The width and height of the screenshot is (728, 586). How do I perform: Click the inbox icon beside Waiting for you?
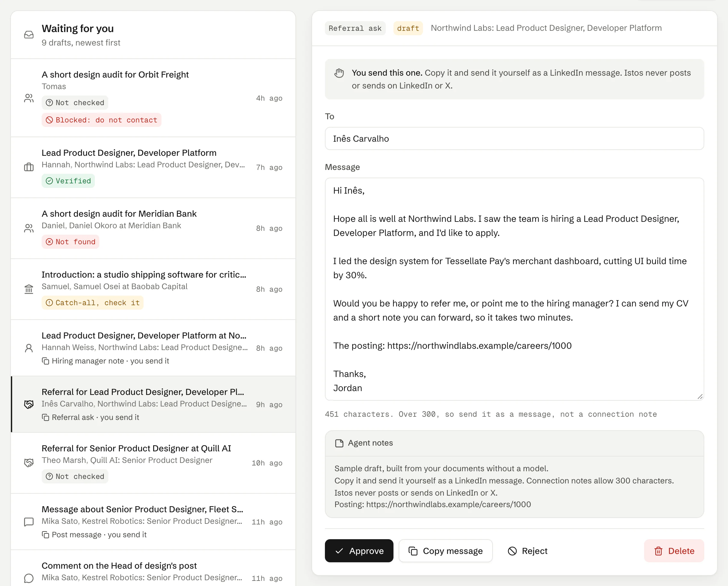point(29,35)
